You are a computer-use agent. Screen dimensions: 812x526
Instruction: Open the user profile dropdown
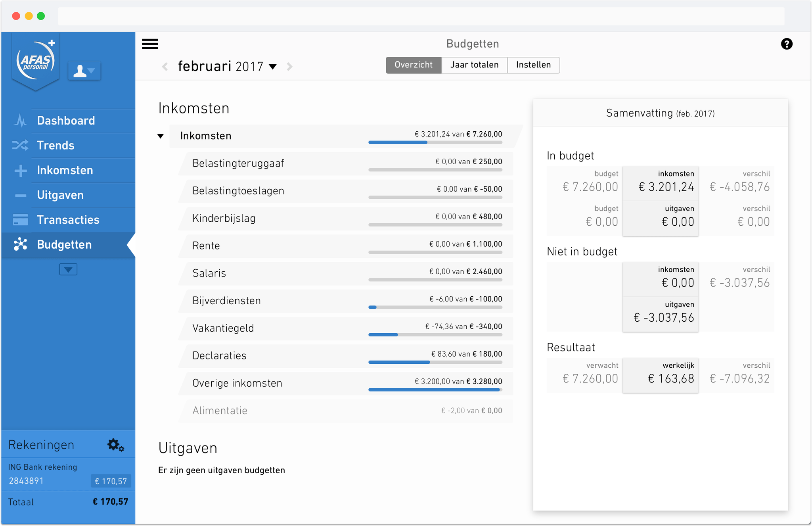tap(84, 71)
